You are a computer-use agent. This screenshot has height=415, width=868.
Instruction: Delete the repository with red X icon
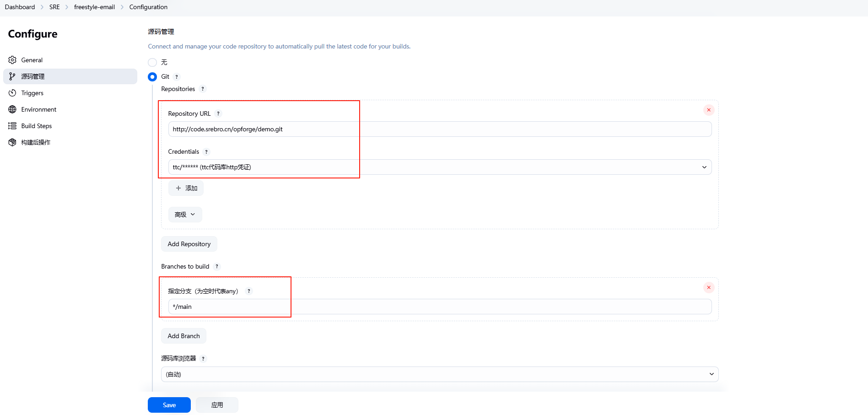pyautogui.click(x=708, y=110)
